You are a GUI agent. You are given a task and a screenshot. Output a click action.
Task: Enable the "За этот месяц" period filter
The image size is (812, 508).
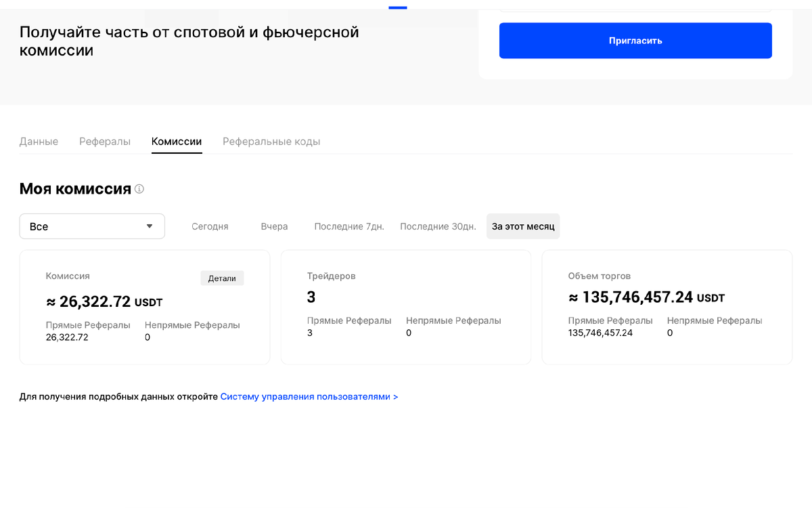523,226
